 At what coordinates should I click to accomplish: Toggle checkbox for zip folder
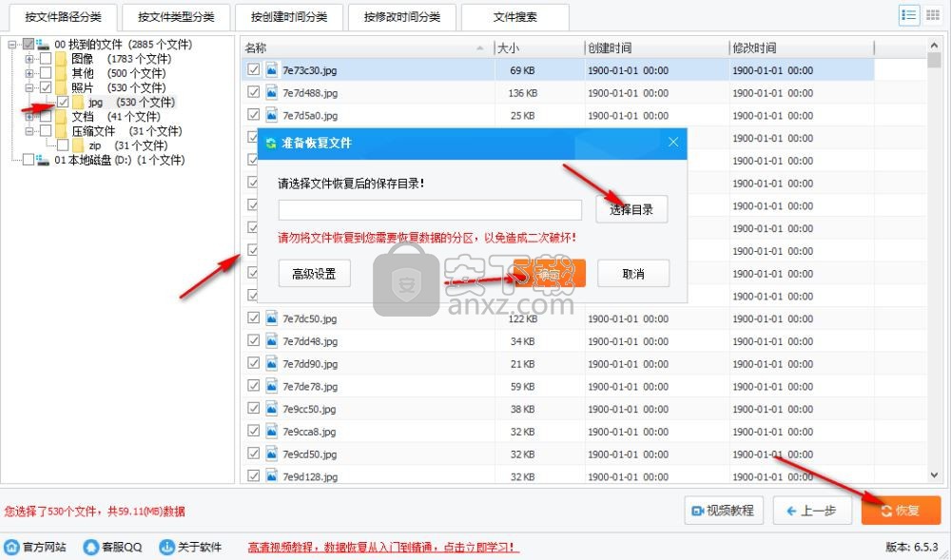coord(63,145)
